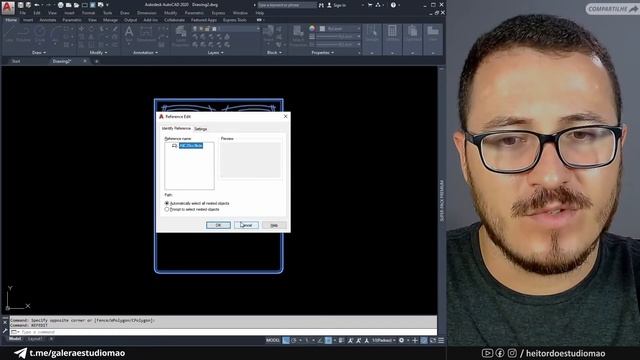640x360 pixels.
Task: Add a new drawing tab with plus button
Action: (97, 61)
